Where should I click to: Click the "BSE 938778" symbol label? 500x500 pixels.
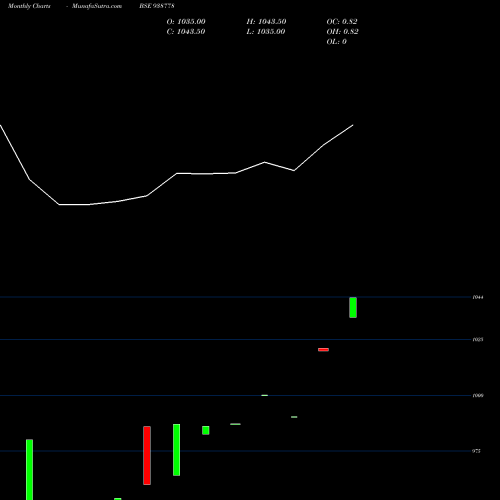pyautogui.click(x=157, y=6)
